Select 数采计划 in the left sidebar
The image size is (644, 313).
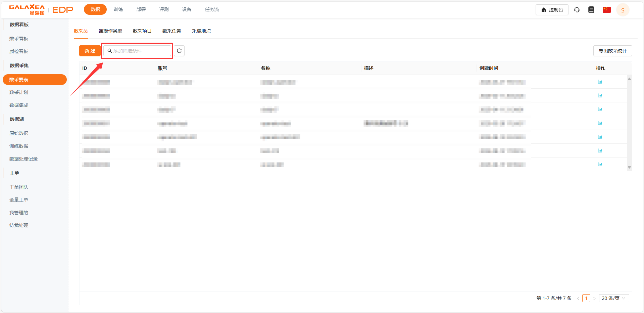tap(19, 92)
